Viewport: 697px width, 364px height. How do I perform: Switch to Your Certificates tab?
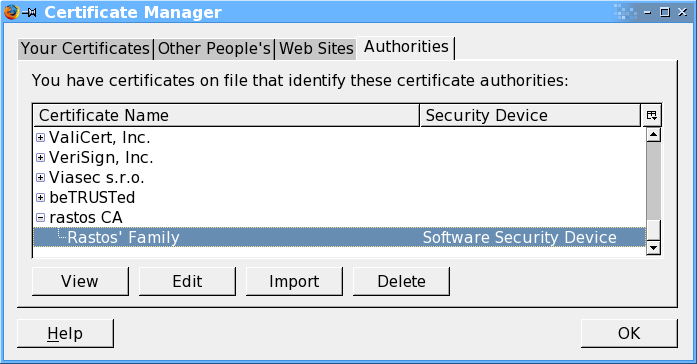click(x=85, y=48)
